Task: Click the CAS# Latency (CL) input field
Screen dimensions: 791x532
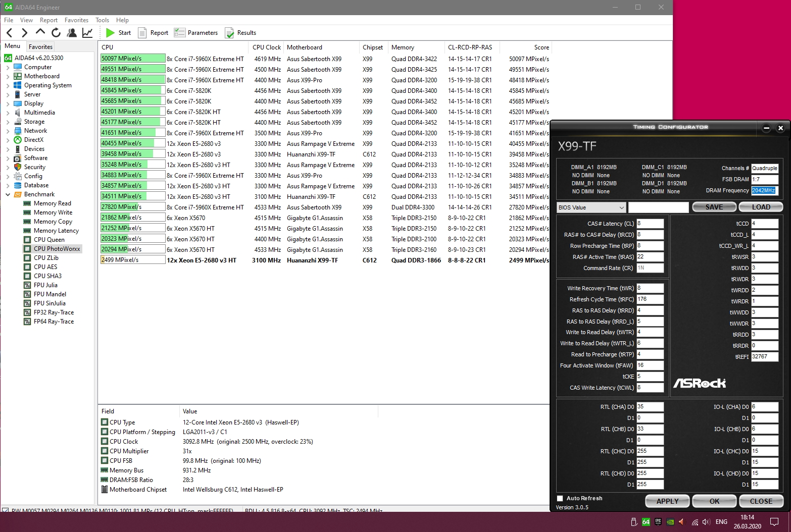Action: pyautogui.click(x=650, y=224)
